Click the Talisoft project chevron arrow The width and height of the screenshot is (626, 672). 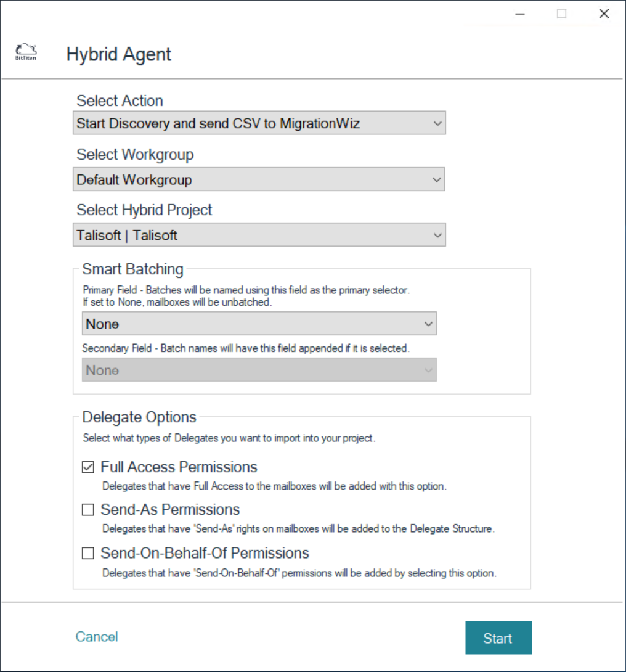(437, 236)
